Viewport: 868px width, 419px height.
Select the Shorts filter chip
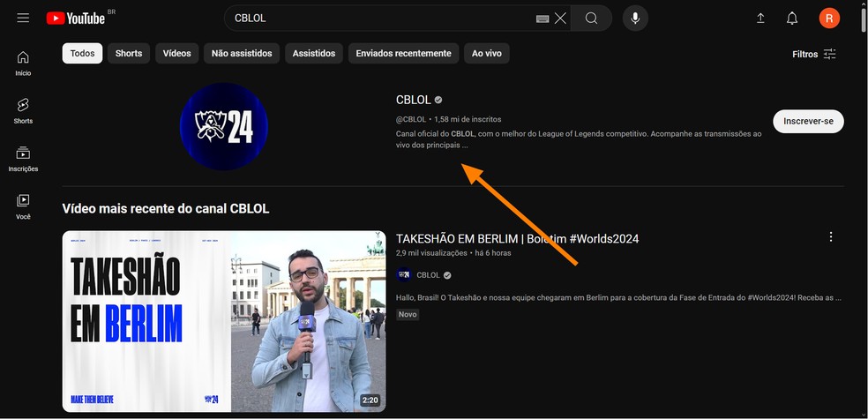click(x=129, y=54)
